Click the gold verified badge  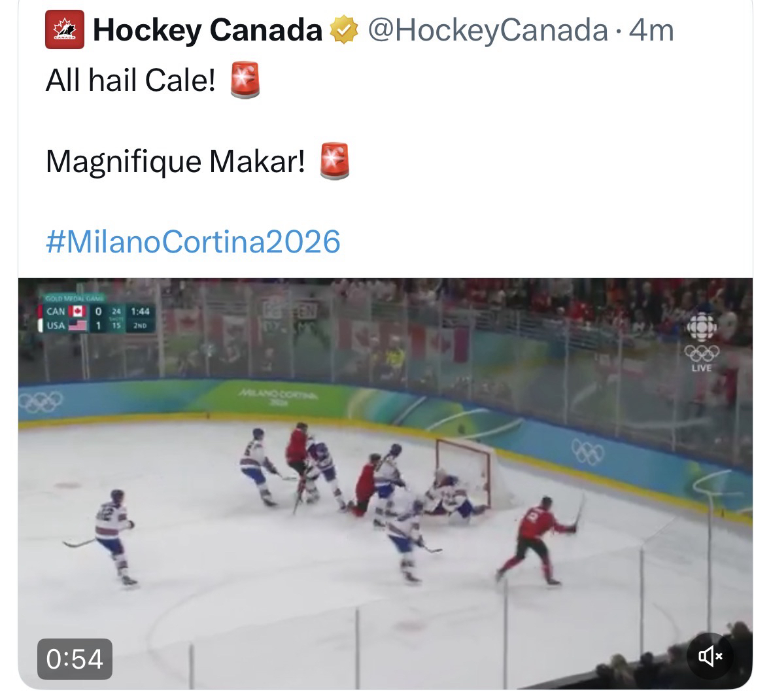343,30
